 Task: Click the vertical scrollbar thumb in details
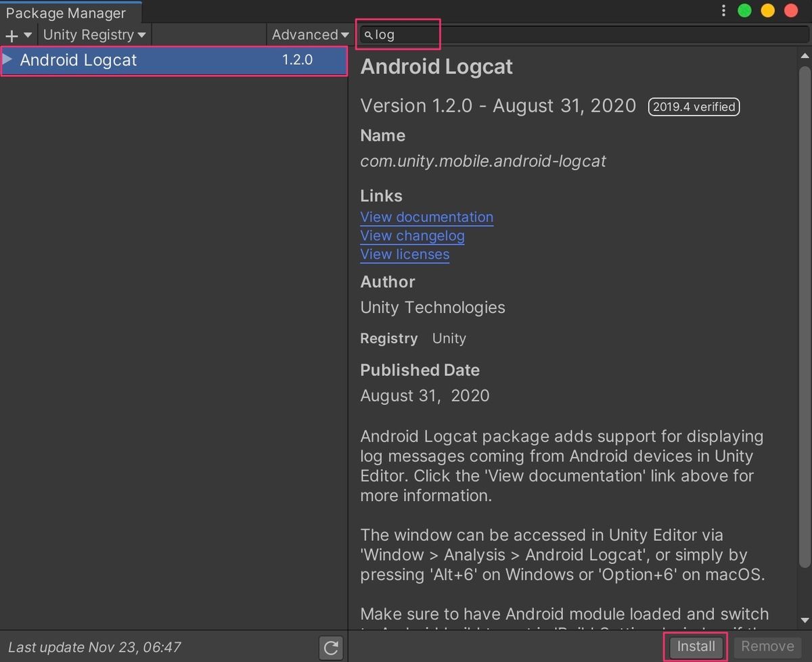(x=805, y=316)
